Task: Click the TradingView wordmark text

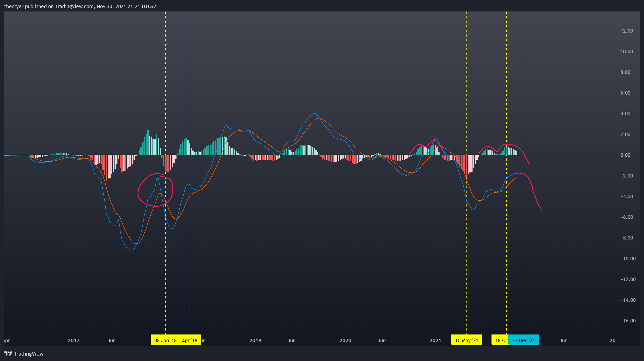Action: (x=29, y=353)
